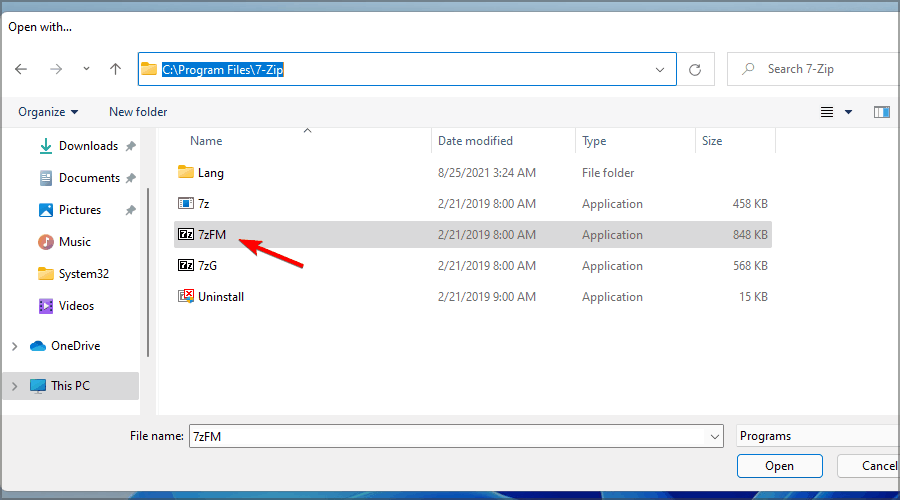This screenshot has height=500, width=900.
Task: Open the File name history dropdown
Action: pyautogui.click(x=714, y=436)
